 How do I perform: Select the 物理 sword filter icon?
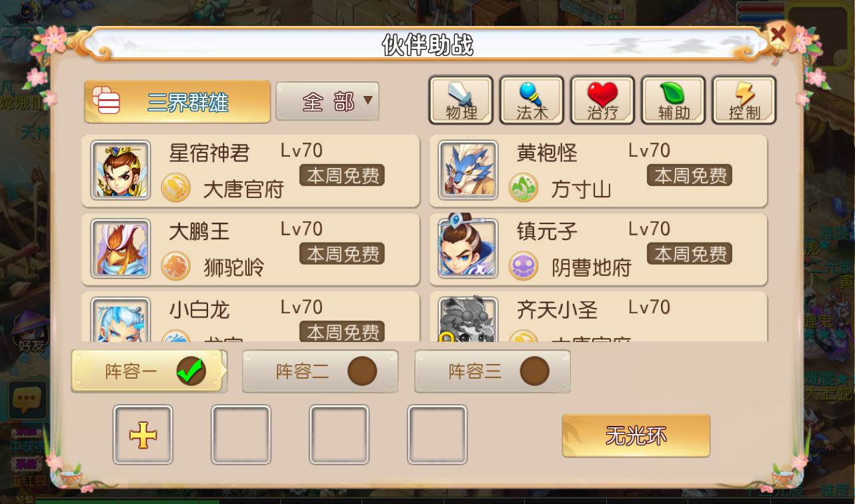pyautogui.click(x=461, y=100)
